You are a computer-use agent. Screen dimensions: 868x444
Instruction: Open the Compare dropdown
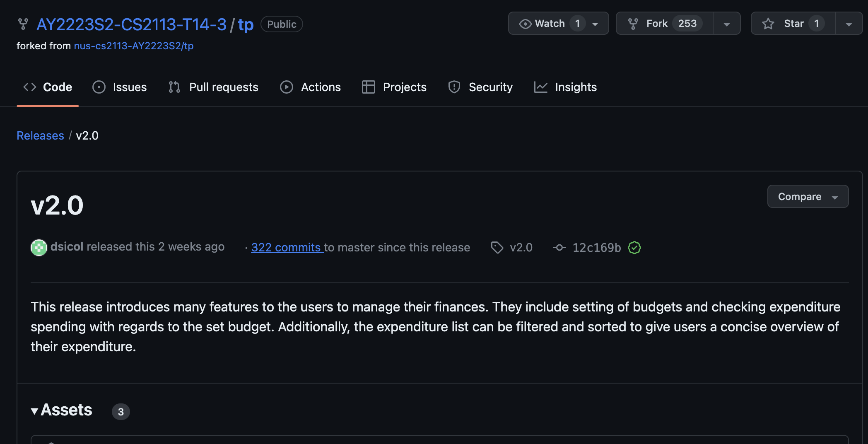(808, 196)
